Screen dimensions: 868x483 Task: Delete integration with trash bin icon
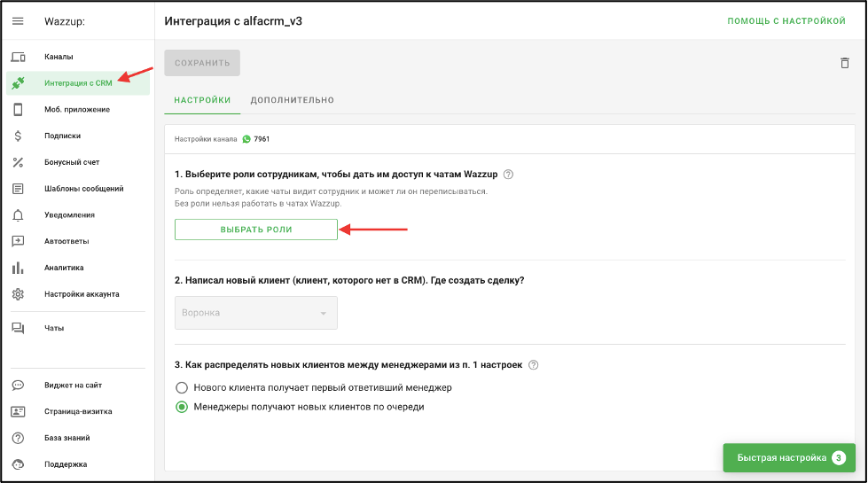(x=845, y=63)
